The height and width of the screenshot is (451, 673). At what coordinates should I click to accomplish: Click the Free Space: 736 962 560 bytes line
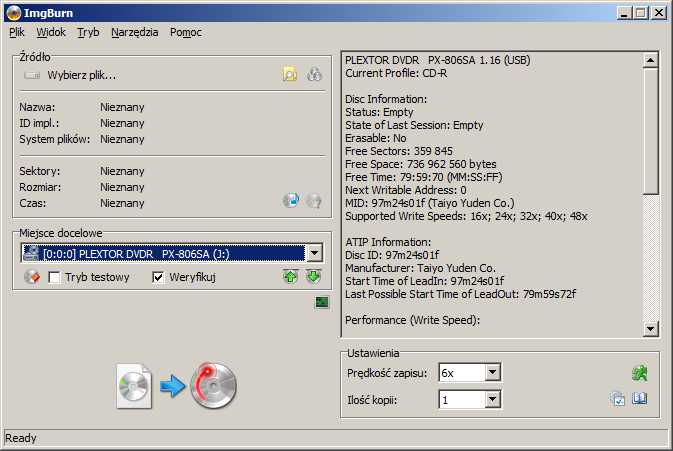(421, 164)
